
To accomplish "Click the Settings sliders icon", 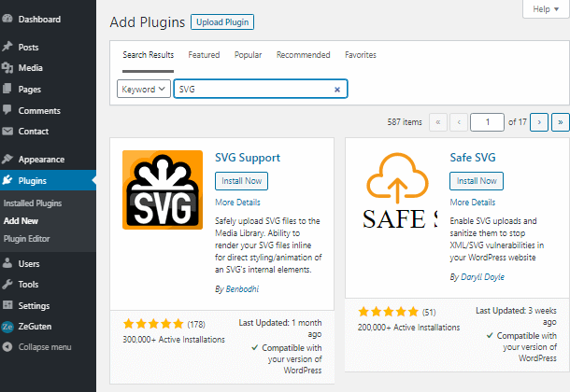I will (7, 305).
